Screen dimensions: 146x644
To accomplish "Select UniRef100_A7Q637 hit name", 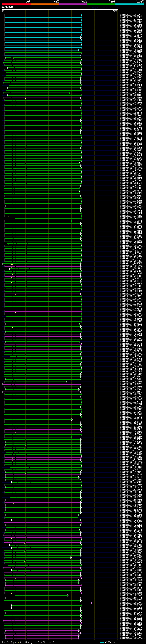I will tap(131, 35).
